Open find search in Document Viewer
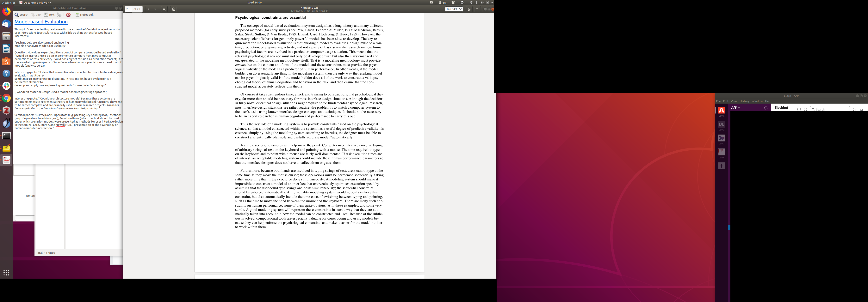 pos(164,9)
